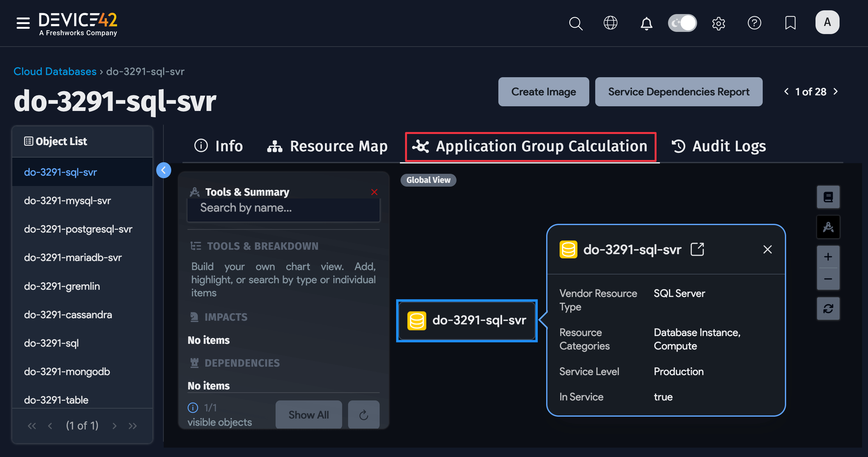Click the hamburger menu next to the Device42 logo
Viewport: 868px width, 457px height.
[22, 23]
